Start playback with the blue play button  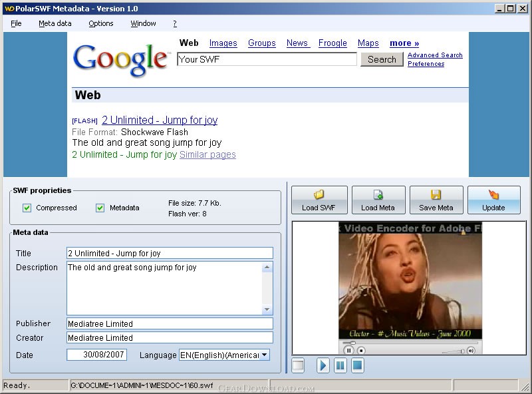323,365
